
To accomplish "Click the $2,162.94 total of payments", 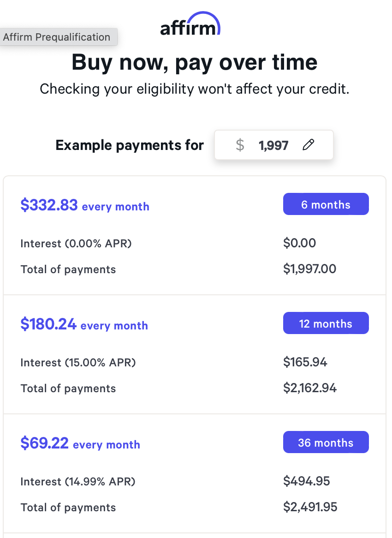I will pos(310,388).
